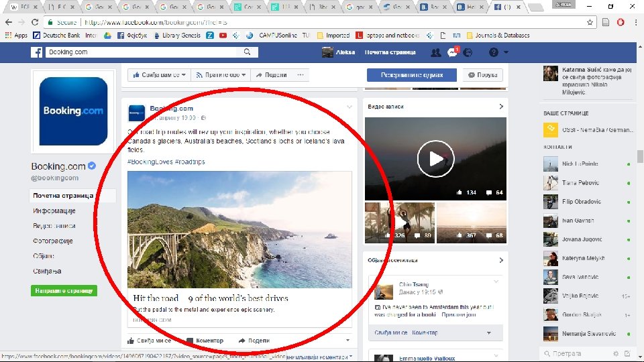
Task: Open sunset video thumbnail with 367 likes
Action: [472, 223]
